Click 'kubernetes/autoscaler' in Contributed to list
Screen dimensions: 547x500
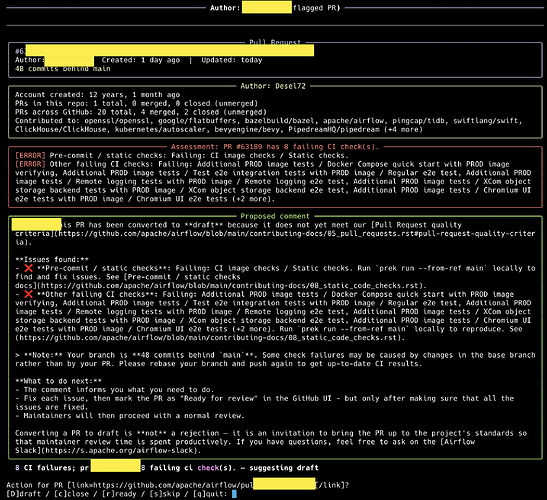pyautogui.click(x=160, y=130)
